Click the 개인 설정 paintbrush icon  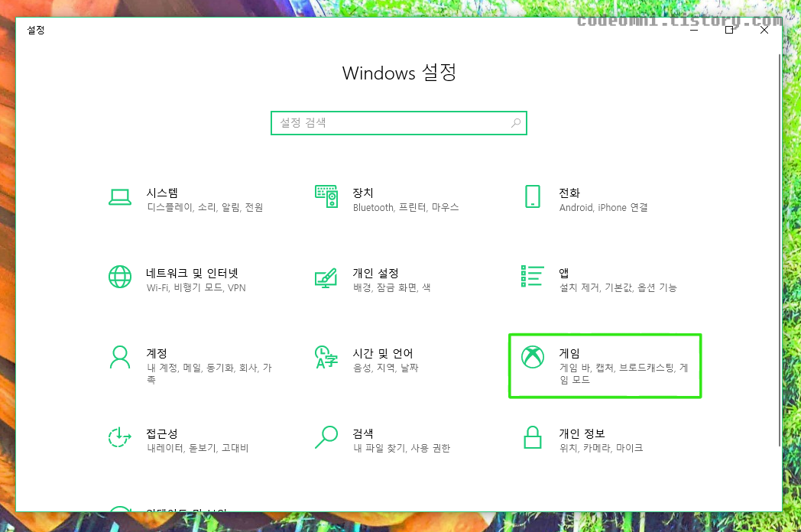point(326,278)
